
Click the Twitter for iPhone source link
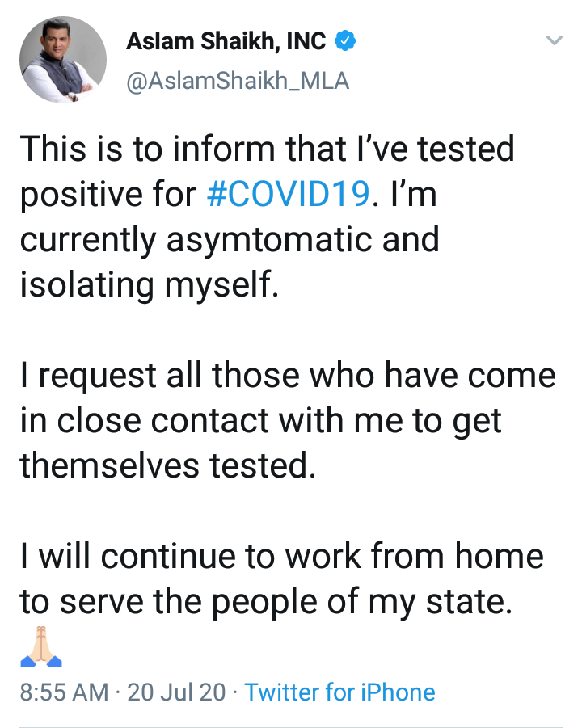tap(339, 692)
